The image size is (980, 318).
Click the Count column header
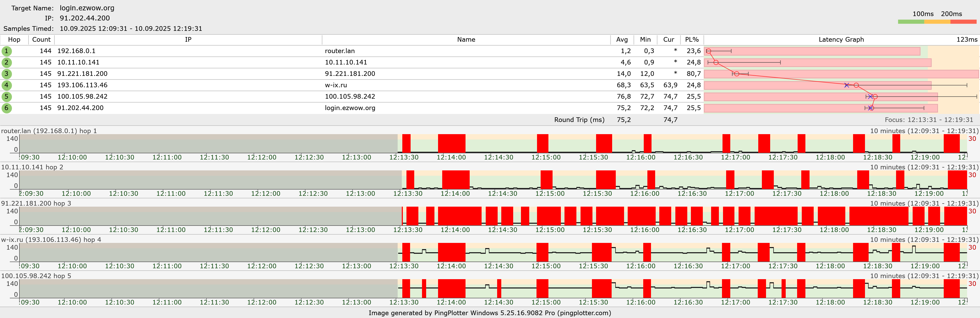[41, 40]
